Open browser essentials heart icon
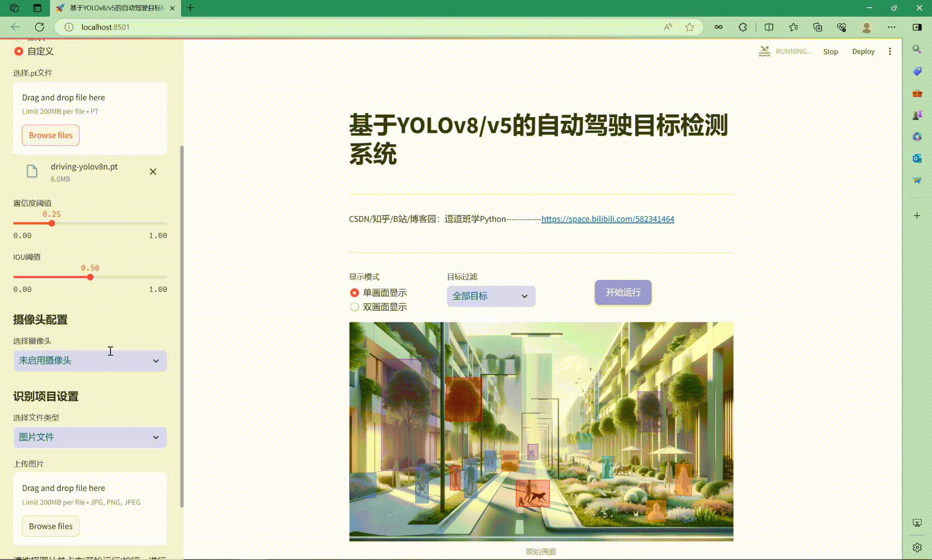The width and height of the screenshot is (932, 560). pyautogui.click(x=842, y=27)
